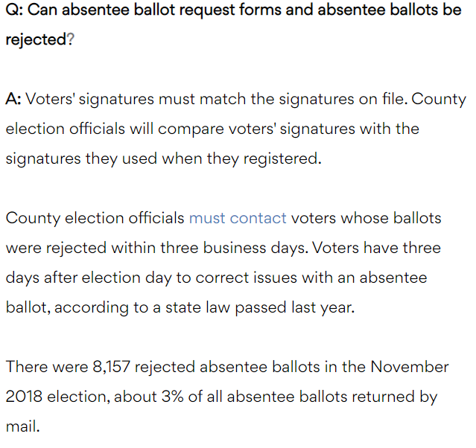Image resolution: width=476 pixels, height=448 pixels.
Task: Click the year "2018" in the text
Action: pyautogui.click(x=24, y=396)
